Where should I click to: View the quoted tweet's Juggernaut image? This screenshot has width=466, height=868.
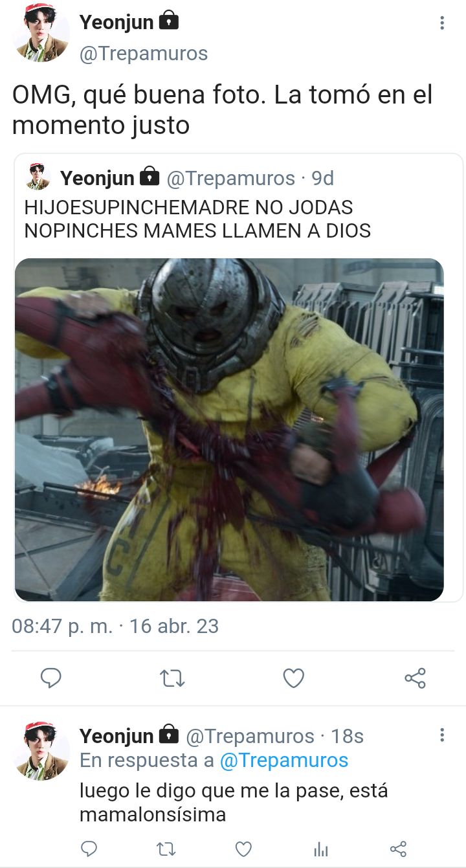point(229,430)
